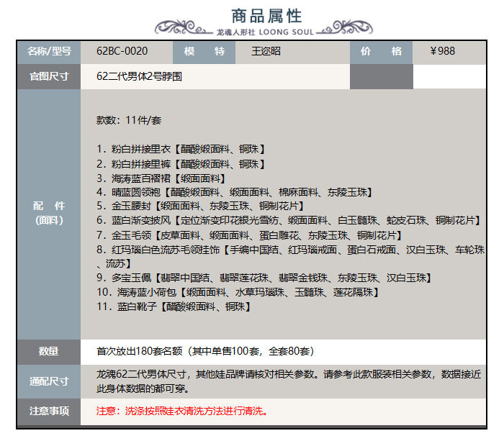Click the text 62二代男体2号脖围
Image resolution: width=504 pixels, height=441 pixels.
139,76
